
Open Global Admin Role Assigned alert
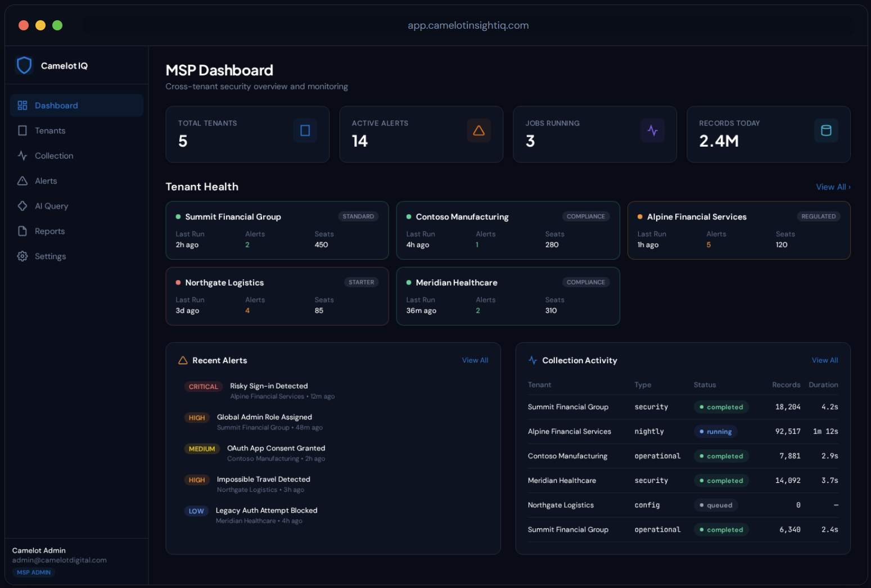333,422
